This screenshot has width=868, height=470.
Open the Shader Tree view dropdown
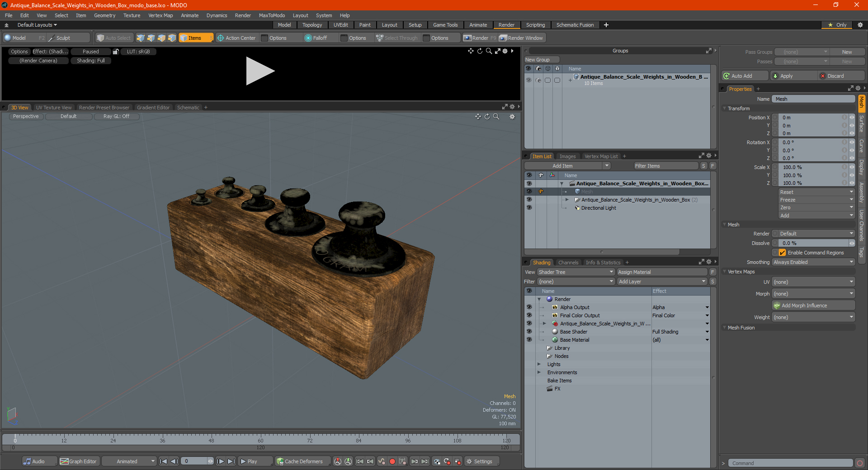coord(576,272)
